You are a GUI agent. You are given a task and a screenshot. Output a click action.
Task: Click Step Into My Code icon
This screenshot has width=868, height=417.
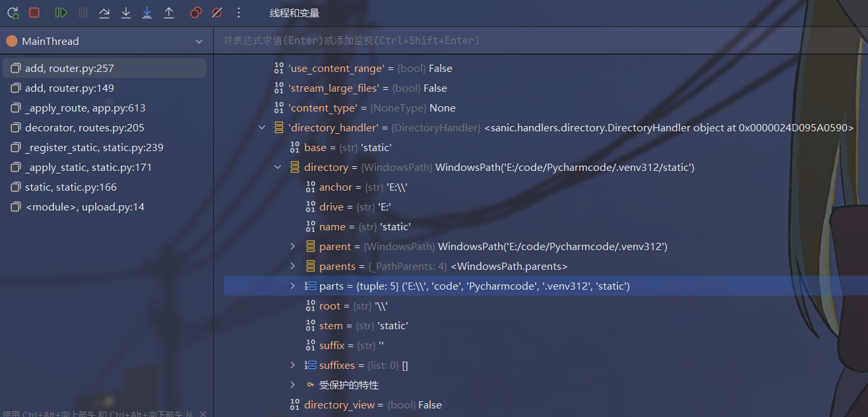[x=147, y=13]
